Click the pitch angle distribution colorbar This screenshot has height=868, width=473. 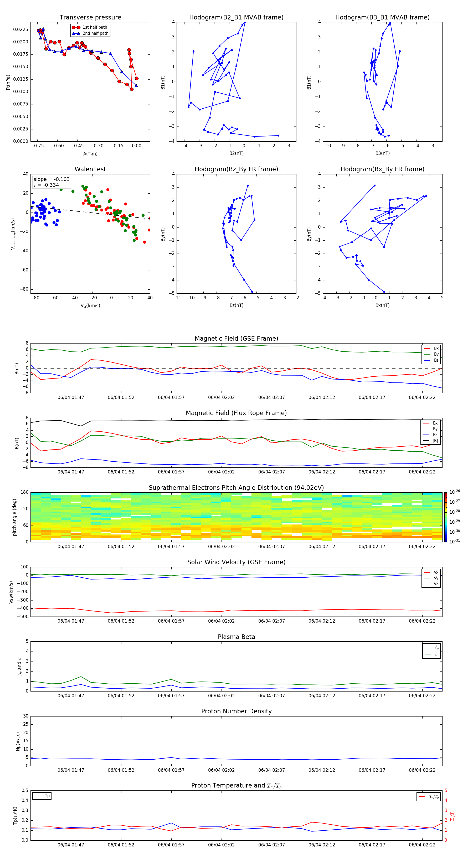coord(445,517)
